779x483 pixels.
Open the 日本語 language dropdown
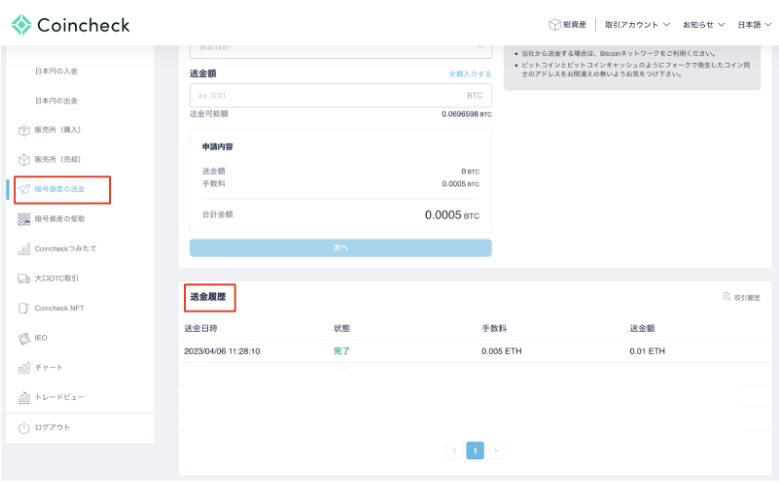pos(757,25)
